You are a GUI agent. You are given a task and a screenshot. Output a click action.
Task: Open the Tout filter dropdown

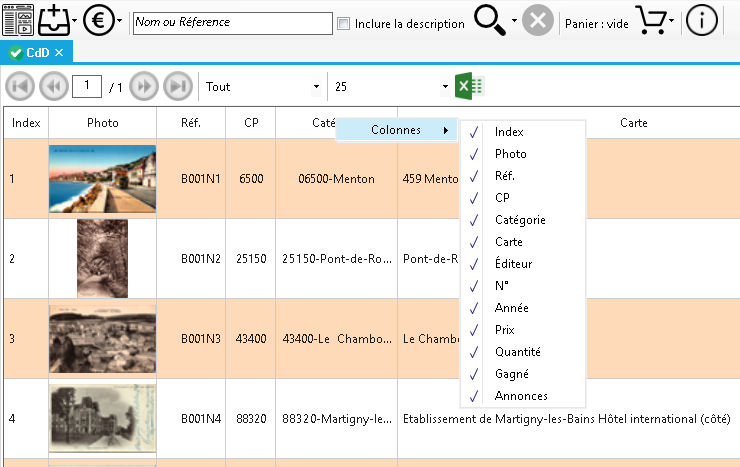[262, 87]
